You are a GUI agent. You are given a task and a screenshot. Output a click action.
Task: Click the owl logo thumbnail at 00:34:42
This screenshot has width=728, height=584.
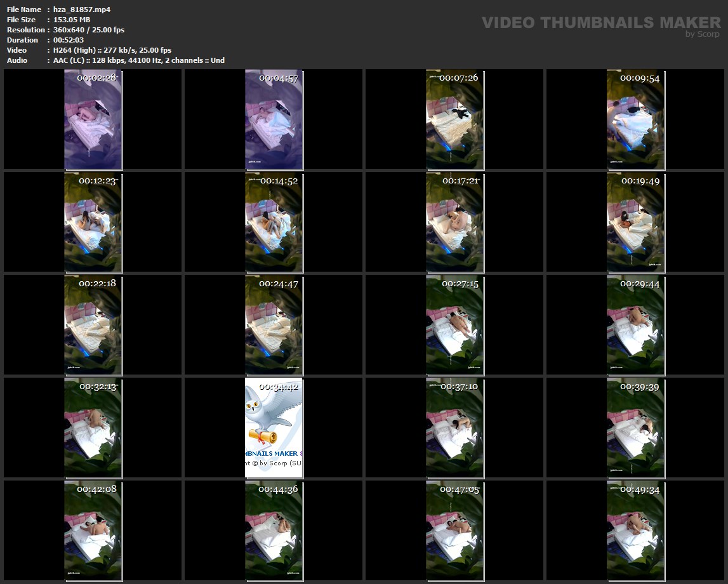click(x=274, y=428)
